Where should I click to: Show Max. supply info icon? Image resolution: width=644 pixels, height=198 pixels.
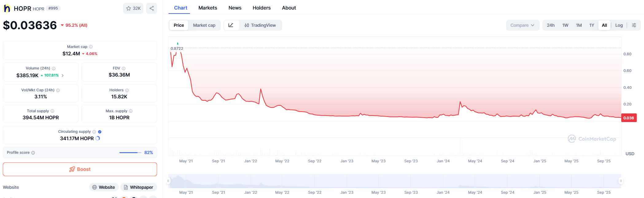[131, 111]
